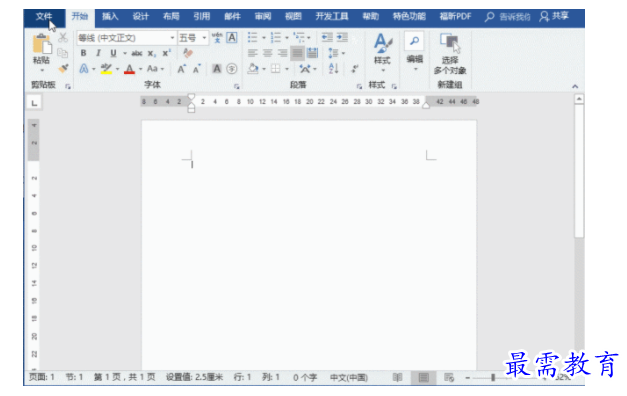Toggle subscript formatting

click(152, 53)
